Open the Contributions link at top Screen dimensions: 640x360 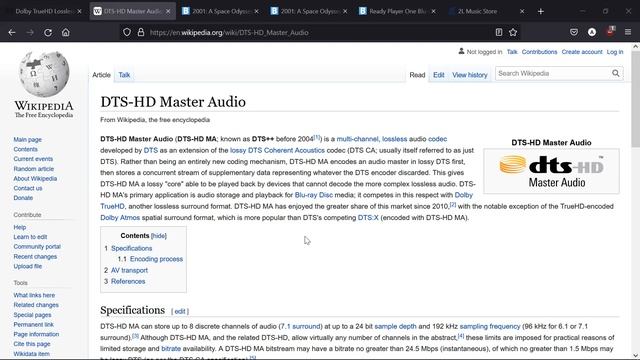pyautogui.click(x=539, y=52)
